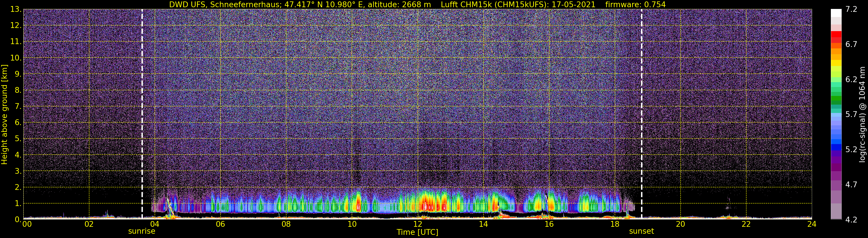Click the 'Height above ground [km]' axis label
This screenshot has height=238, width=868.
[4, 114]
